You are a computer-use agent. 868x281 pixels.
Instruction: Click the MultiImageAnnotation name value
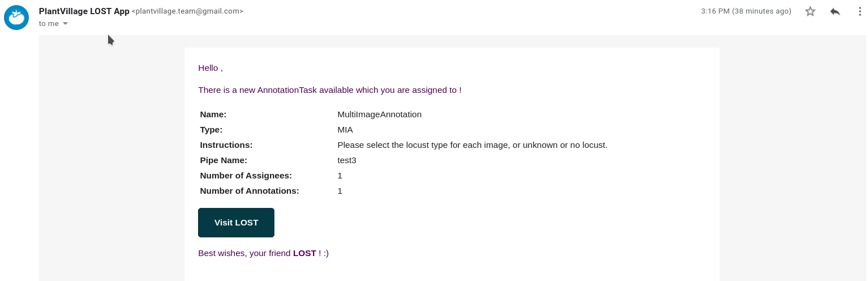pos(379,114)
